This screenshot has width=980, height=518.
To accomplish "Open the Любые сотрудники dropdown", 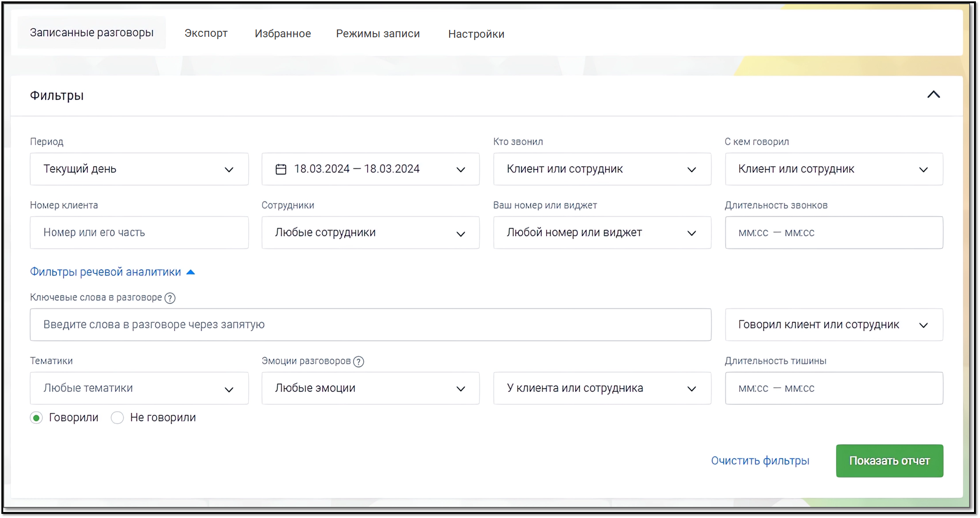I will [x=370, y=233].
